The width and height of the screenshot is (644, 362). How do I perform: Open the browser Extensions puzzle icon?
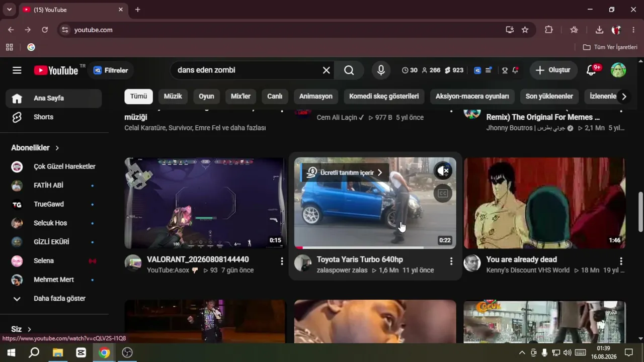[549, 30]
